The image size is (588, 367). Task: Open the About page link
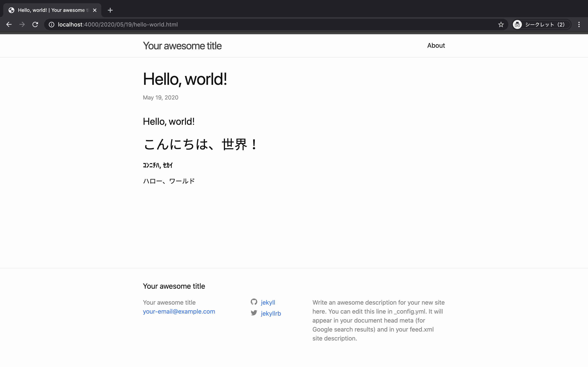pyautogui.click(x=436, y=45)
